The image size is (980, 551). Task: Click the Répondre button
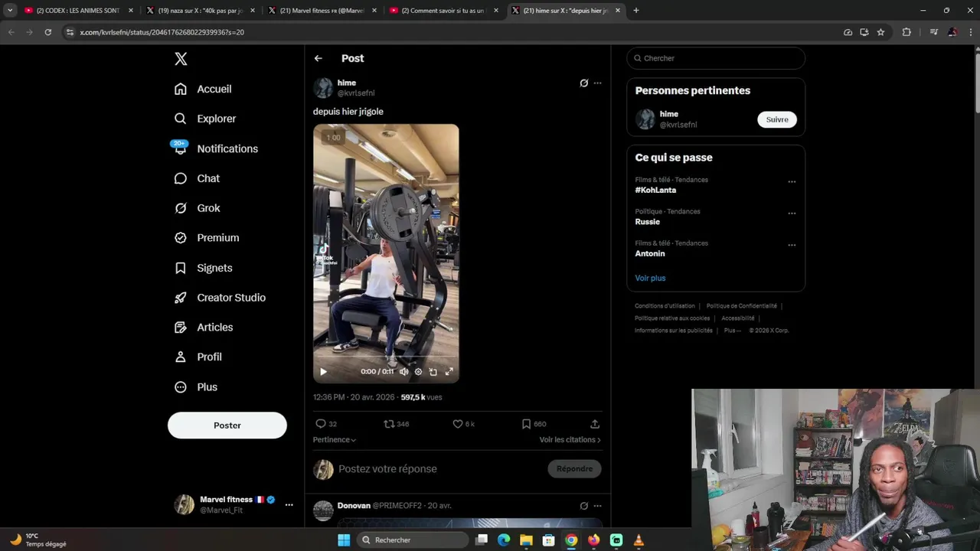(574, 469)
